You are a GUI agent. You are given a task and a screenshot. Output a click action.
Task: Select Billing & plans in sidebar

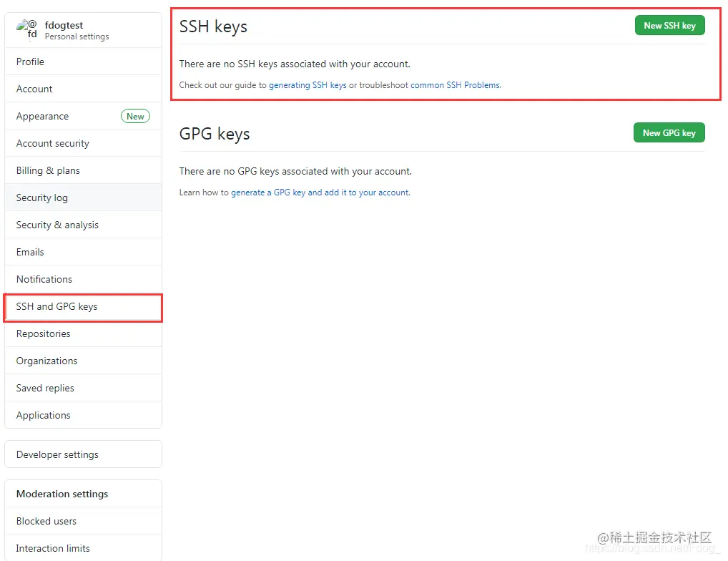tap(84, 170)
